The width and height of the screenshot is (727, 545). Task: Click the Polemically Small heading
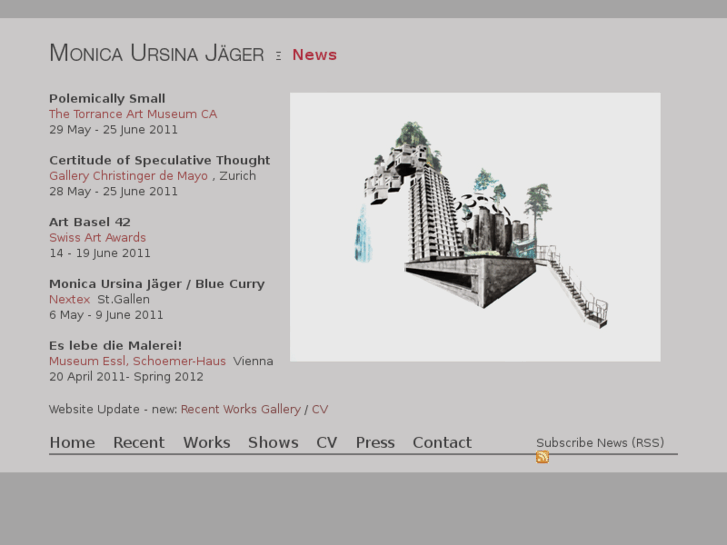tap(108, 99)
